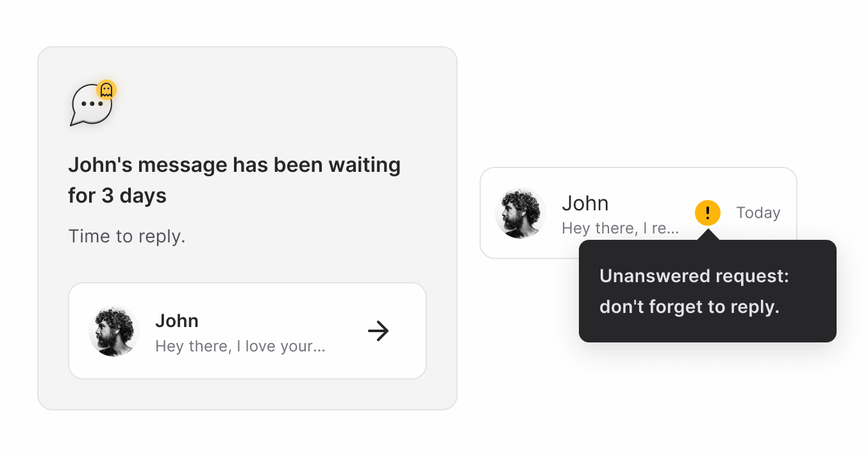Viewport: 868px width, 454px height.
Task: Select the headline about John's waiting message
Action: point(233,180)
